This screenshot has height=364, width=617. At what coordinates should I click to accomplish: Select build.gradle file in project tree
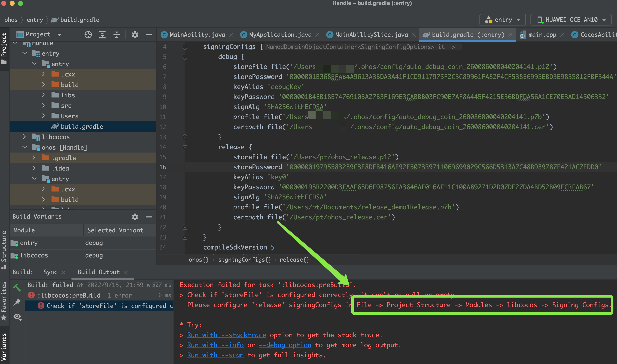coord(82,127)
